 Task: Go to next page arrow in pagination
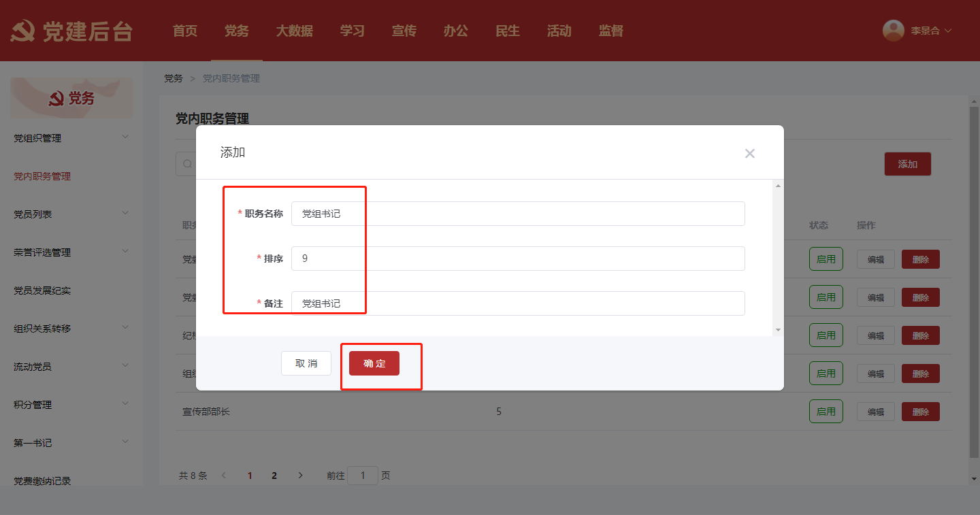click(x=300, y=476)
